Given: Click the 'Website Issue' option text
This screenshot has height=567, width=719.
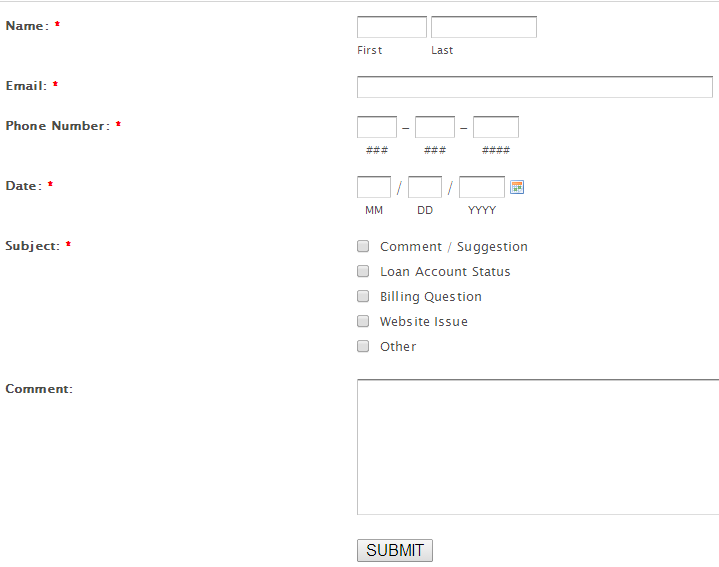Looking at the screenshot, I should pos(424,321).
